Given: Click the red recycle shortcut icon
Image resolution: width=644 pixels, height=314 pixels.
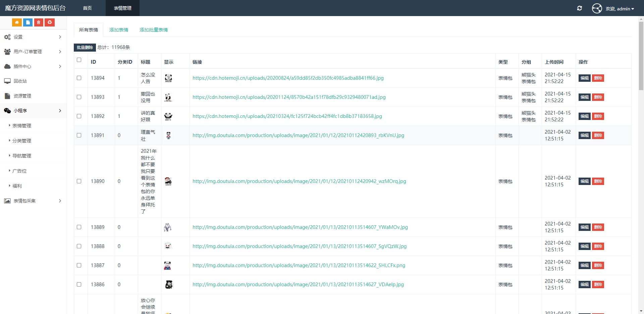Looking at the screenshot, I should pyautogui.click(x=50, y=22).
